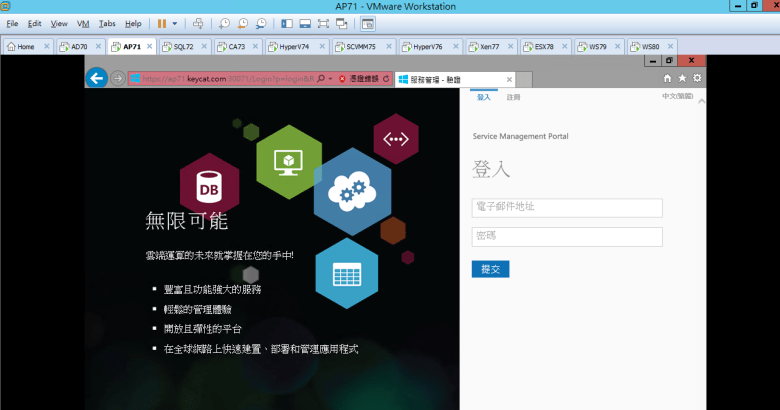Switch to the SQL72 VM tab
This screenshot has width=780, height=410.
tap(183, 46)
